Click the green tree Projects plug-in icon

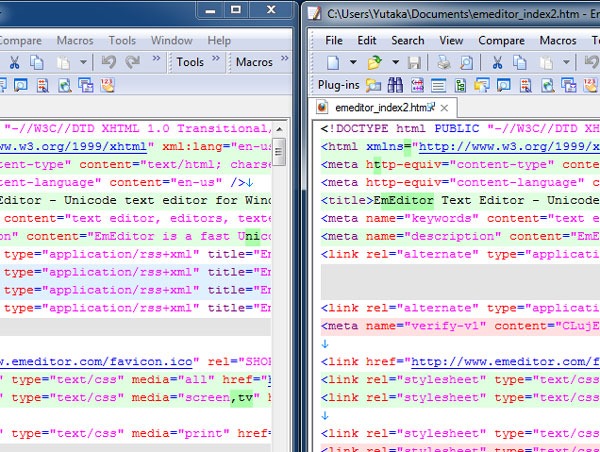(x=460, y=85)
